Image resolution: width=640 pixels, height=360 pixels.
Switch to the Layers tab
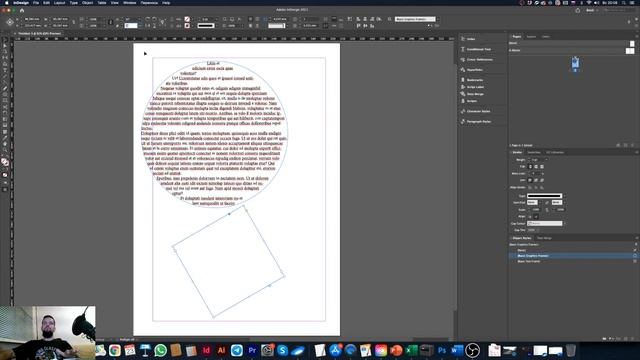click(x=531, y=37)
